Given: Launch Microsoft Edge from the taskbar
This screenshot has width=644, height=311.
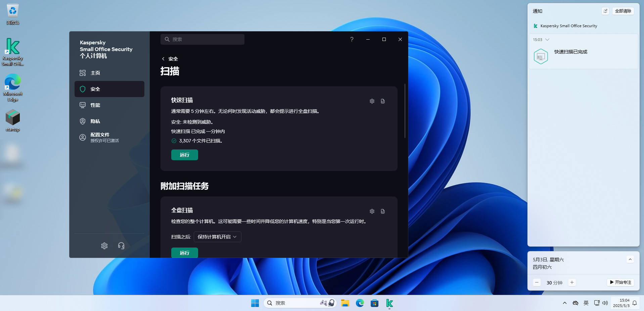Looking at the screenshot, I should point(360,303).
